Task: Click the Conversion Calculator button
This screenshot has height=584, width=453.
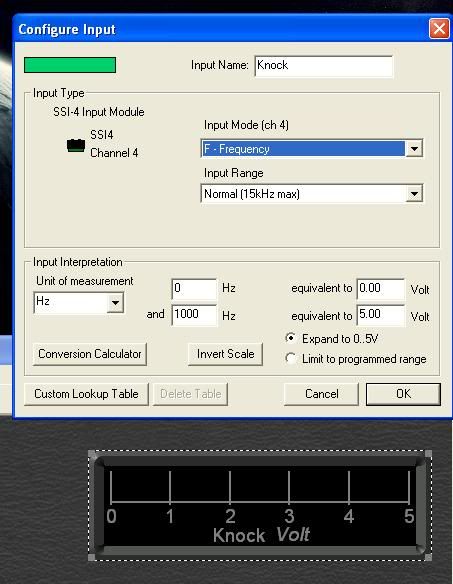Action: point(90,354)
